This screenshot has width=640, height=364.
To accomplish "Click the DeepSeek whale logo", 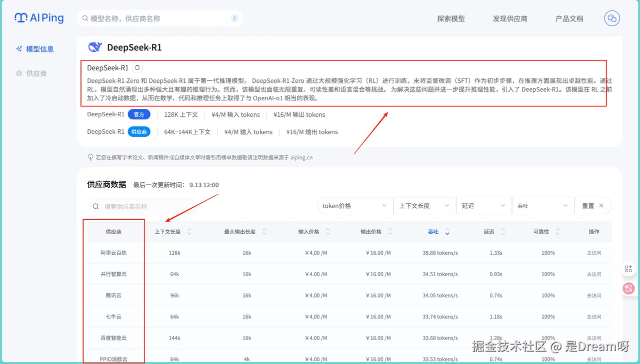I will pyautogui.click(x=95, y=47).
